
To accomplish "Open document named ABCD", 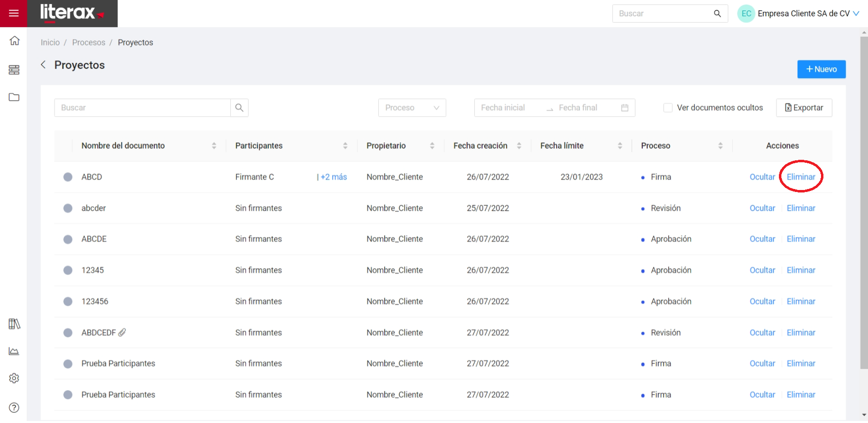I will (92, 177).
